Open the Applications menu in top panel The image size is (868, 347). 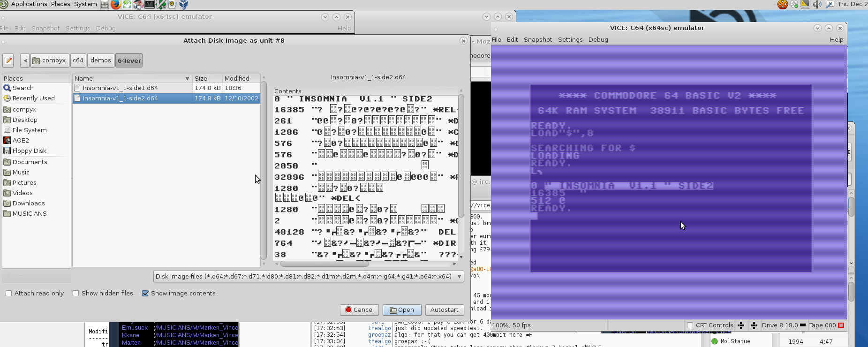(29, 4)
